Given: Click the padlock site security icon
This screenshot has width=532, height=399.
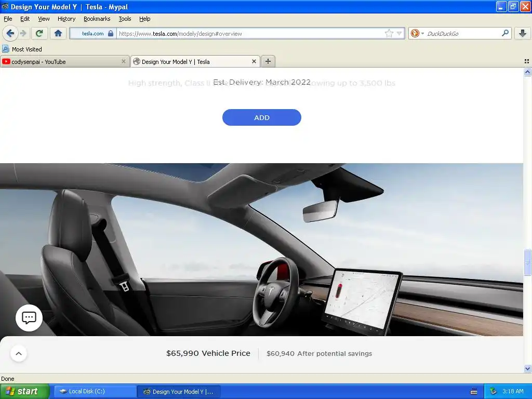Looking at the screenshot, I should (111, 33).
